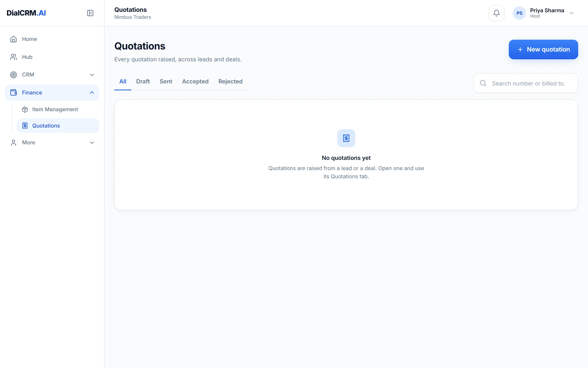Collapse the Finance menu chevron
The width and height of the screenshot is (588, 368).
point(92,92)
